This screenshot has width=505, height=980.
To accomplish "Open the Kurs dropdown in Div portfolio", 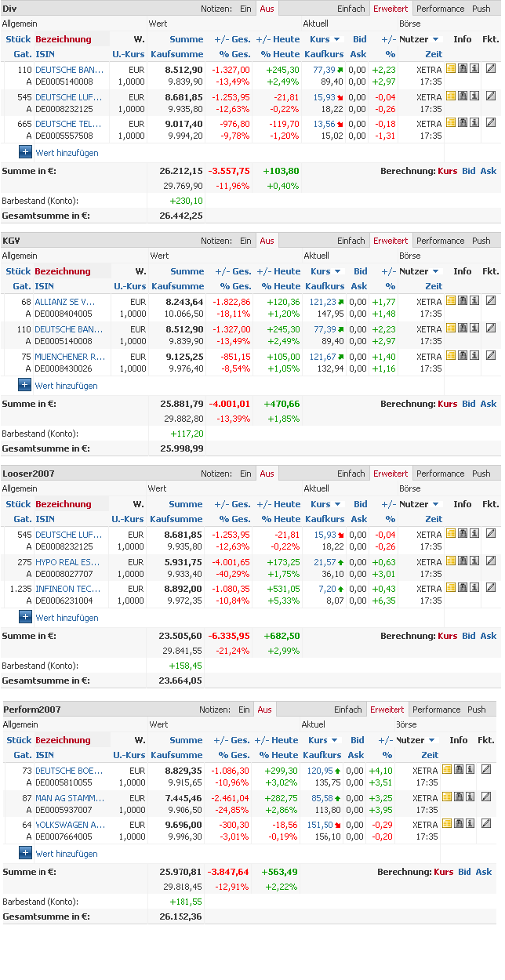I will click(x=325, y=39).
